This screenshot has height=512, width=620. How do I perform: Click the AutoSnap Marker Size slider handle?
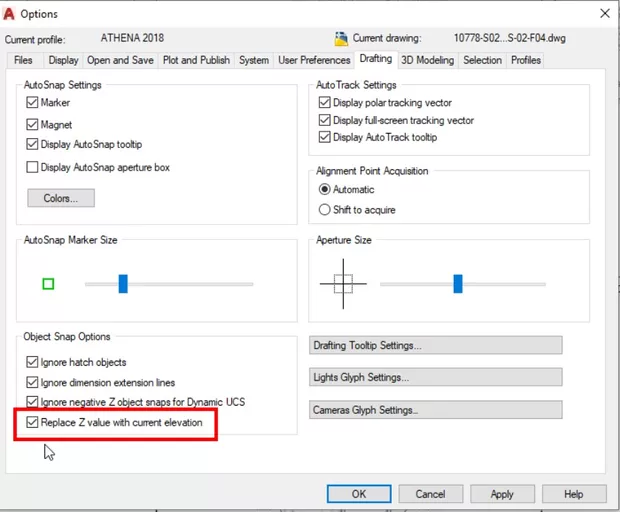[123, 284]
